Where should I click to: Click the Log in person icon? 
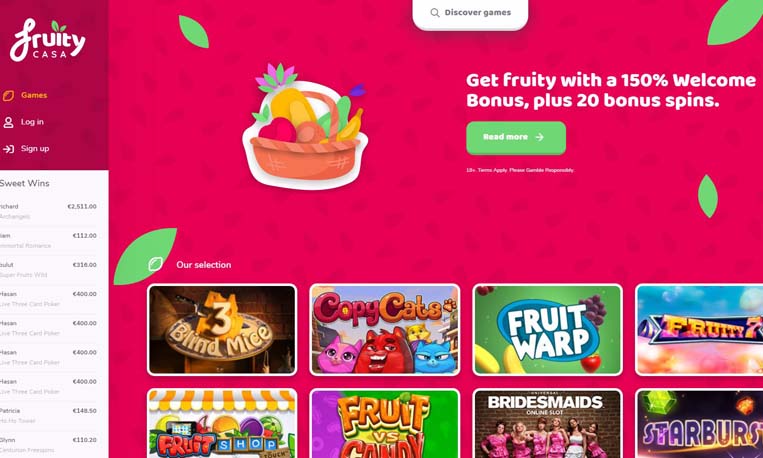(x=8, y=122)
